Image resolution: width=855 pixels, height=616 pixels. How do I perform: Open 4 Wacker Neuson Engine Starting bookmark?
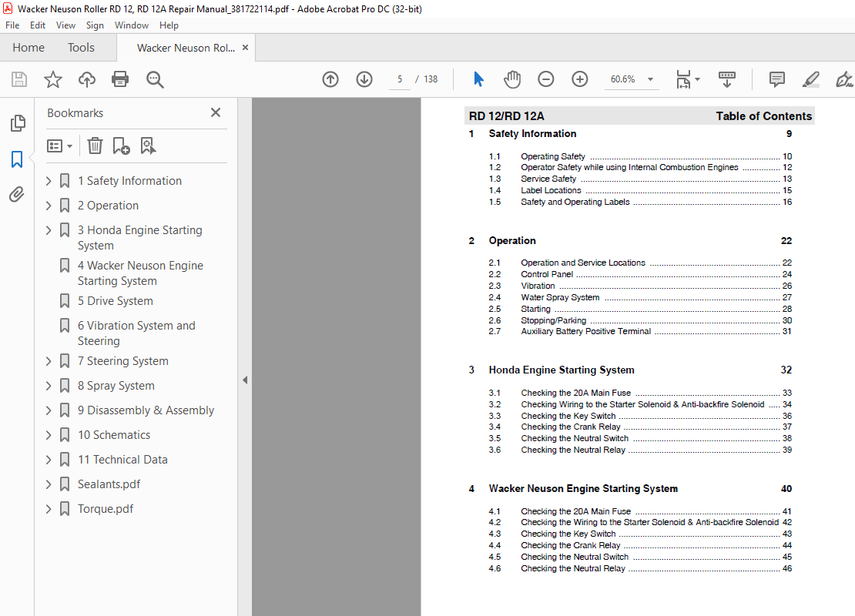(x=140, y=273)
